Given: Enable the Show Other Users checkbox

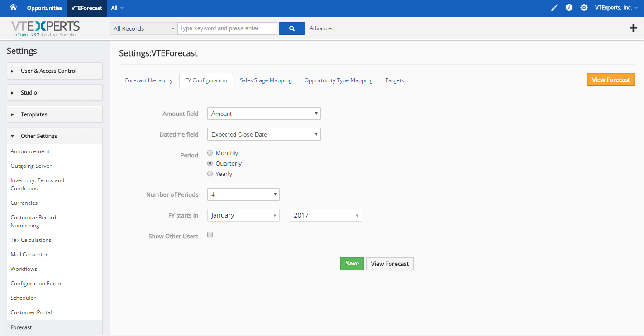Looking at the screenshot, I should click(x=210, y=235).
